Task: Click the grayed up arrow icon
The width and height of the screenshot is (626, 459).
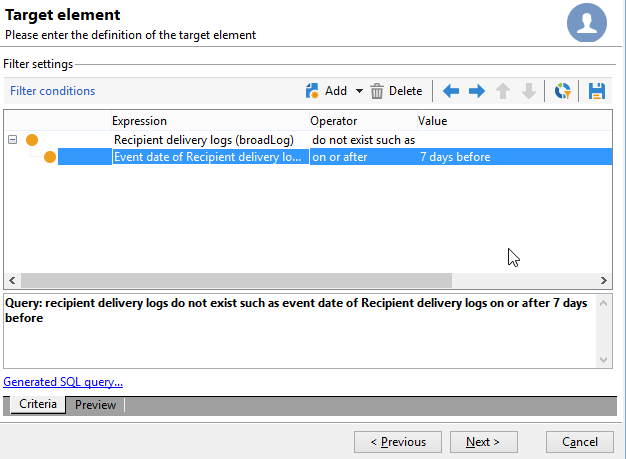Action: click(503, 91)
